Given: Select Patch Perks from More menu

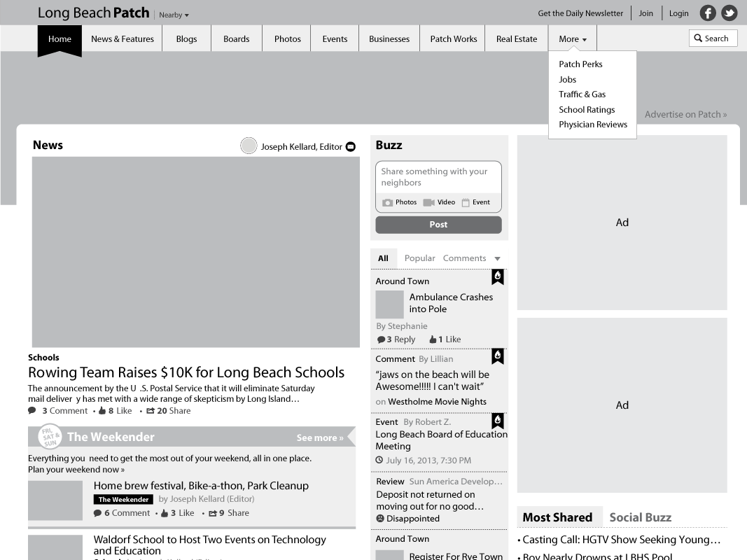Looking at the screenshot, I should [580, 64].
